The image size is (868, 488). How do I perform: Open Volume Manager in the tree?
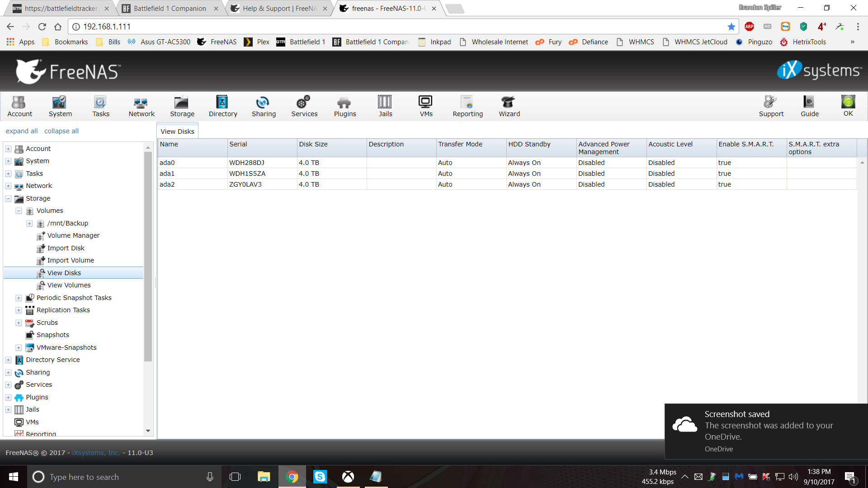point(73,235)
